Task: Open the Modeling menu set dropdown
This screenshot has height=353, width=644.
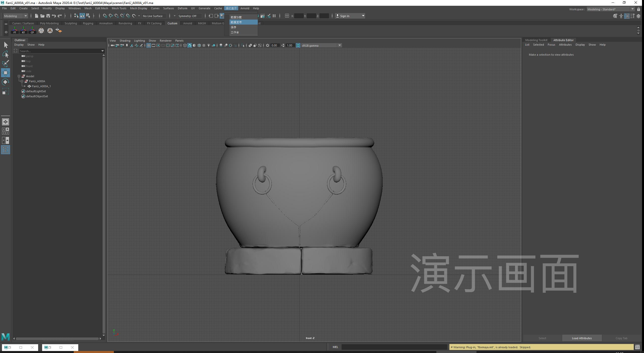Action: pyautogui.click(x=16, y=16)
